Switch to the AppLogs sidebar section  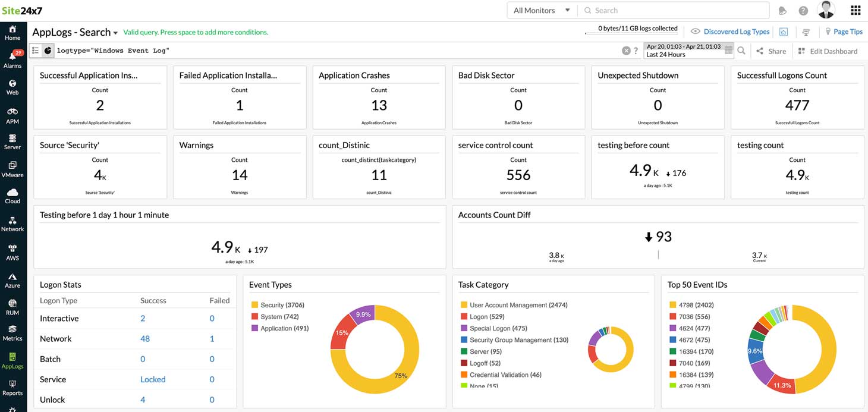click(12, 361)
